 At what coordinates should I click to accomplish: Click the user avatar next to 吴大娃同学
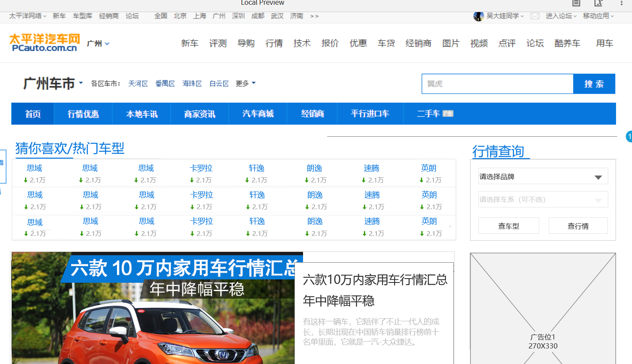tap(478, 16)
